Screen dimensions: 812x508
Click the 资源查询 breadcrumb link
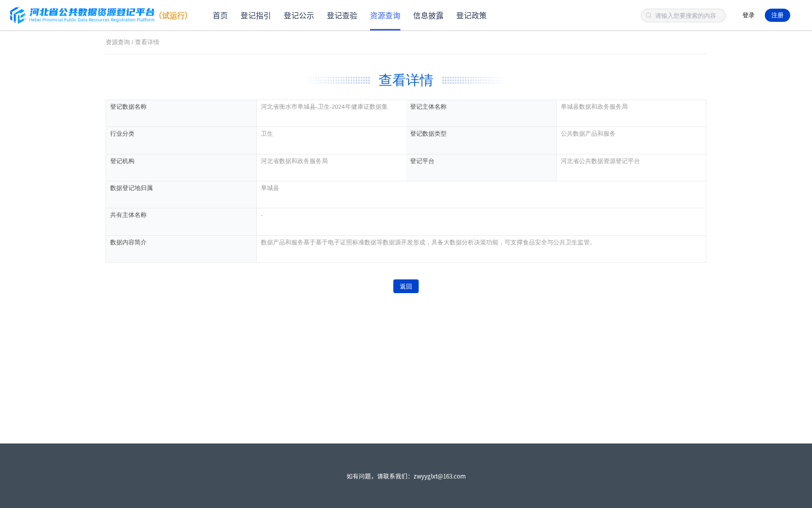118,42
